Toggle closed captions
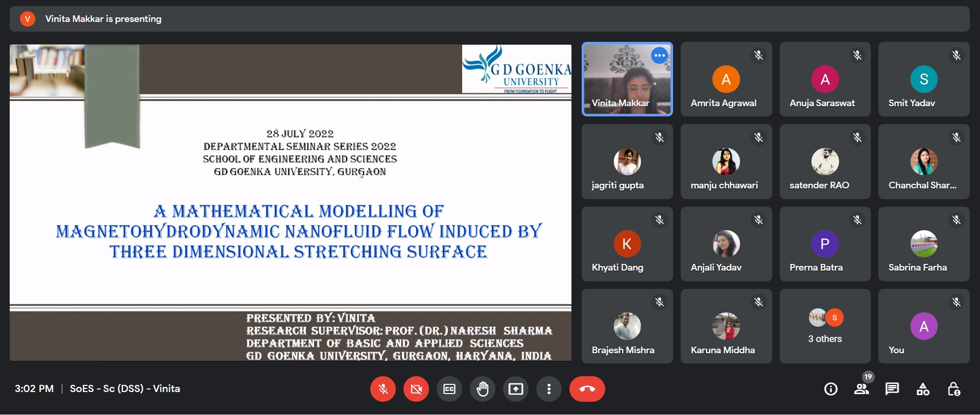Image resolution: width=980 pixels, height=415 pixels. 449,389
